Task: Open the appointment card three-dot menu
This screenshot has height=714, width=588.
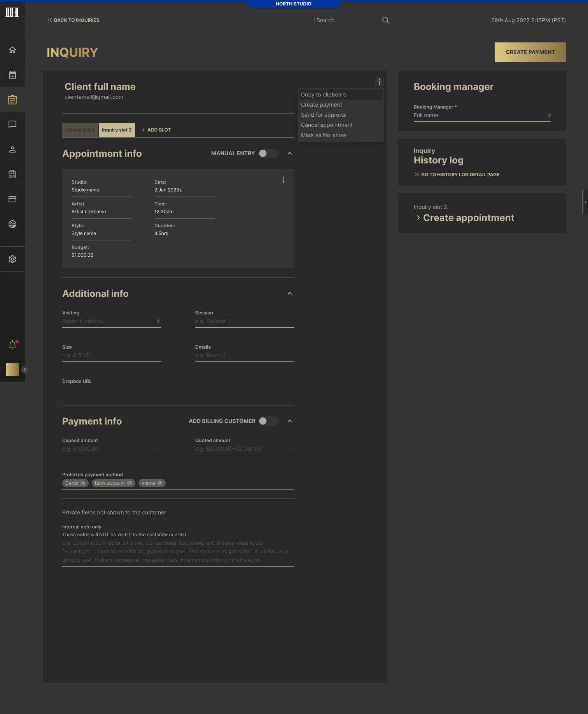Action: [x=283, y=180]
